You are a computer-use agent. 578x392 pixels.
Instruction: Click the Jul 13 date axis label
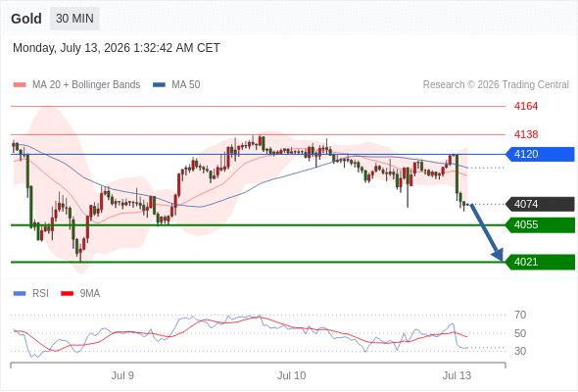[x=458, y=375]
